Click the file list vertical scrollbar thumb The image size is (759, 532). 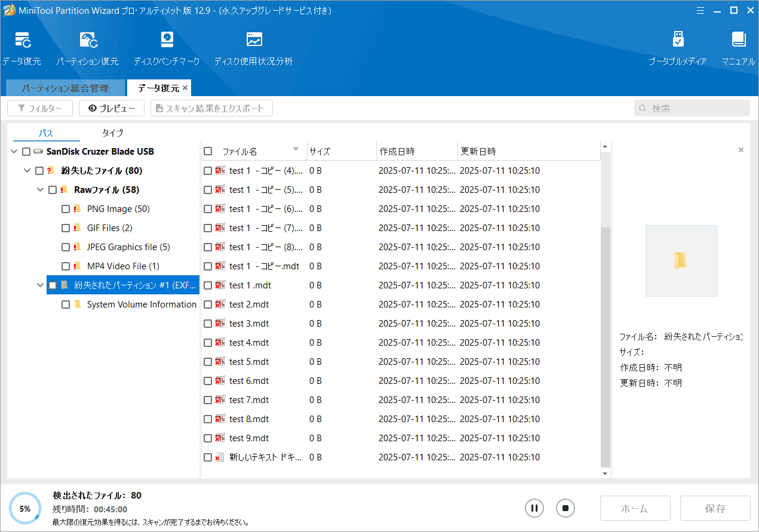click(605, 346)
